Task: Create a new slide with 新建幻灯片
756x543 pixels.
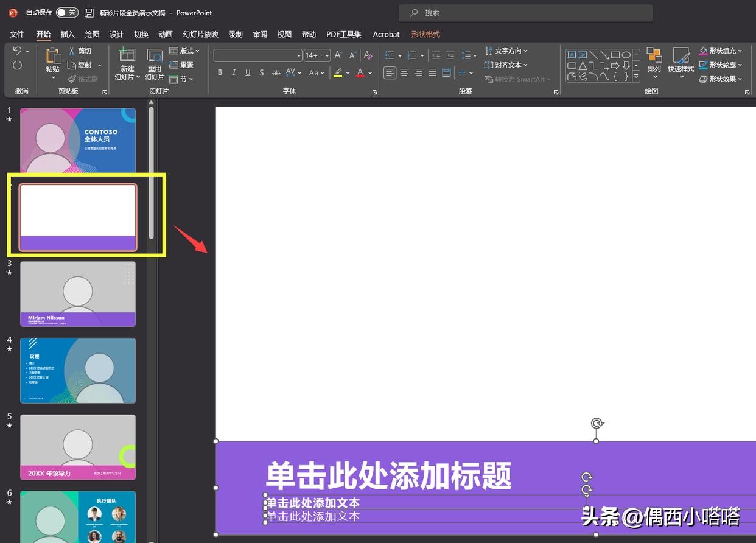Action: pos(127,56)
